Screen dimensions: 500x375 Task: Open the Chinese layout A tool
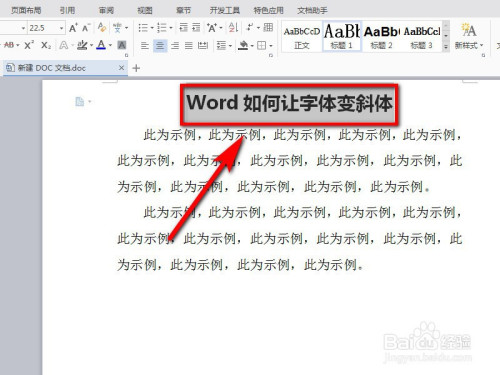[211, 27]
